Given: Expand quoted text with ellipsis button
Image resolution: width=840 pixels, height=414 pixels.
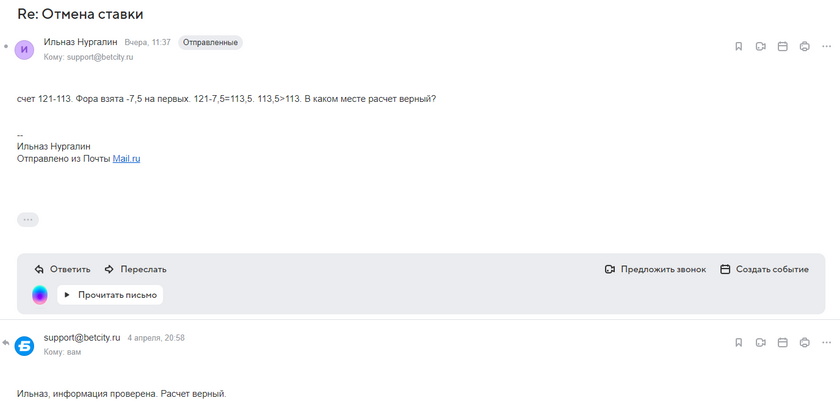Looking at the screenshot, I should pos(28,220).
